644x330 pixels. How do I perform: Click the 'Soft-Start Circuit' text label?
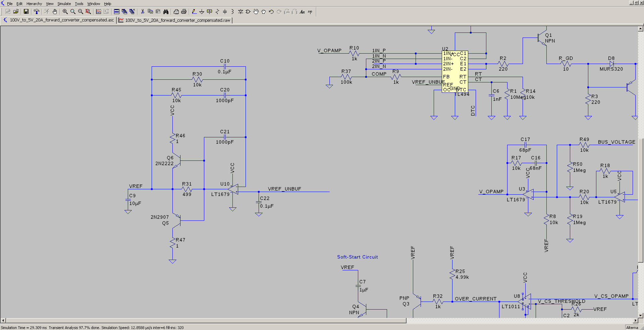[x=358, y=257]
